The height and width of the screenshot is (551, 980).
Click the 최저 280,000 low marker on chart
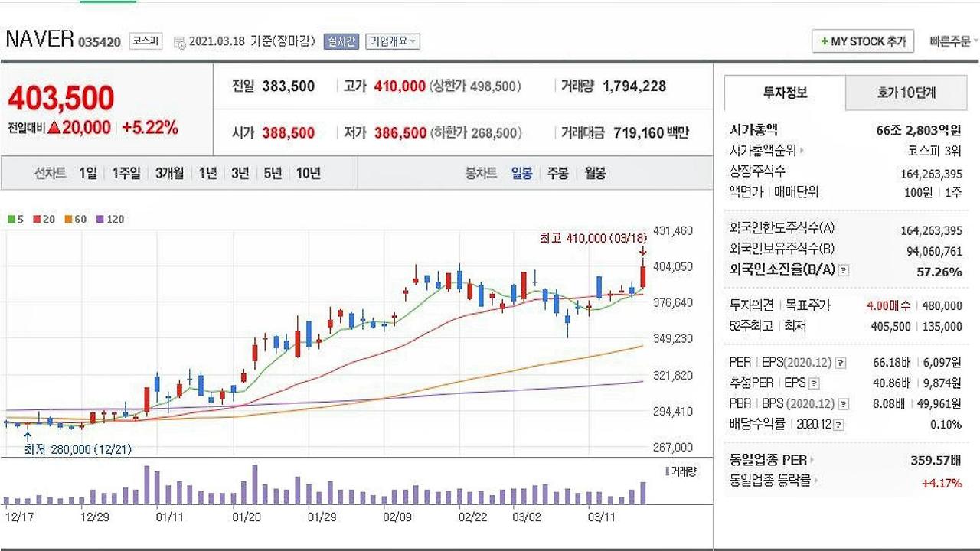click(x=77, y=449)
